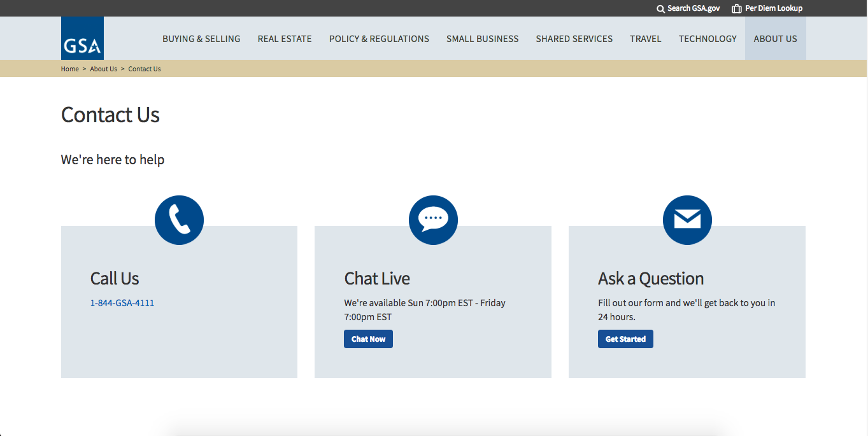The image size is (868, 436).
Task: Click the chat bubble circle icon
Action: point(433,220)
